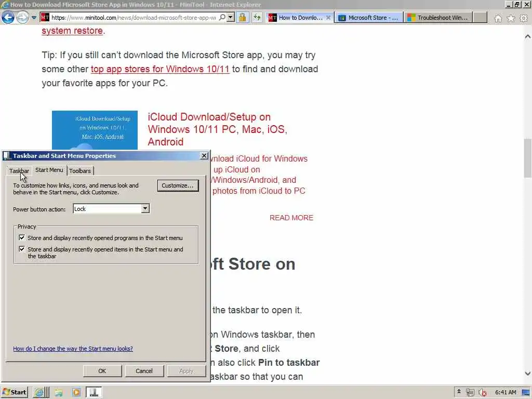This screenshot has height=399, width=532.
Task: Open Favorites star icon in IE
Action: (511, 18)
